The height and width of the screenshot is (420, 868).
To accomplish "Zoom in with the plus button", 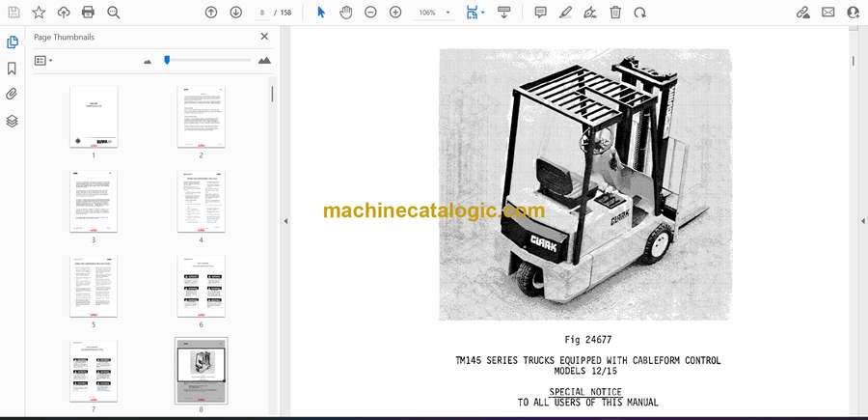I will [x=395, y=13].
